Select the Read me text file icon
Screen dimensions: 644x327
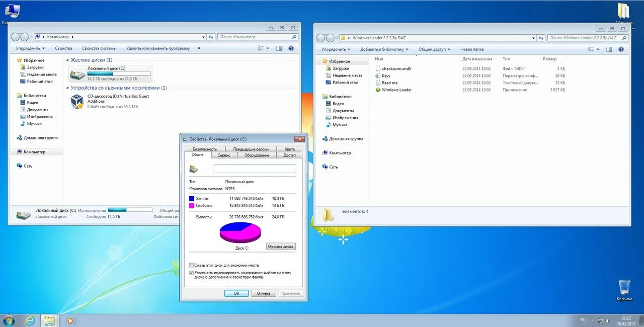coord(378,83)
